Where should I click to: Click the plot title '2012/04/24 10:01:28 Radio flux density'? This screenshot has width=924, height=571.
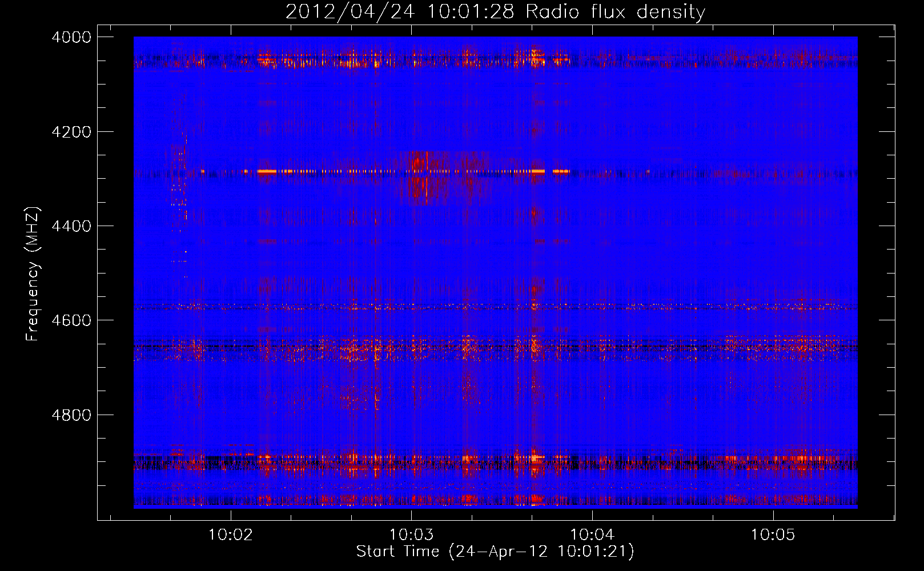click(x=495, y=11)
